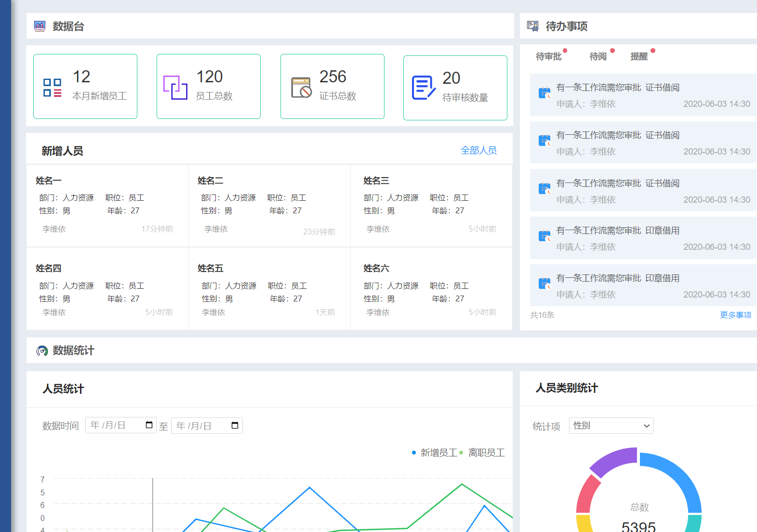Toggle the 离职员工 legend item

click(482, 453)
